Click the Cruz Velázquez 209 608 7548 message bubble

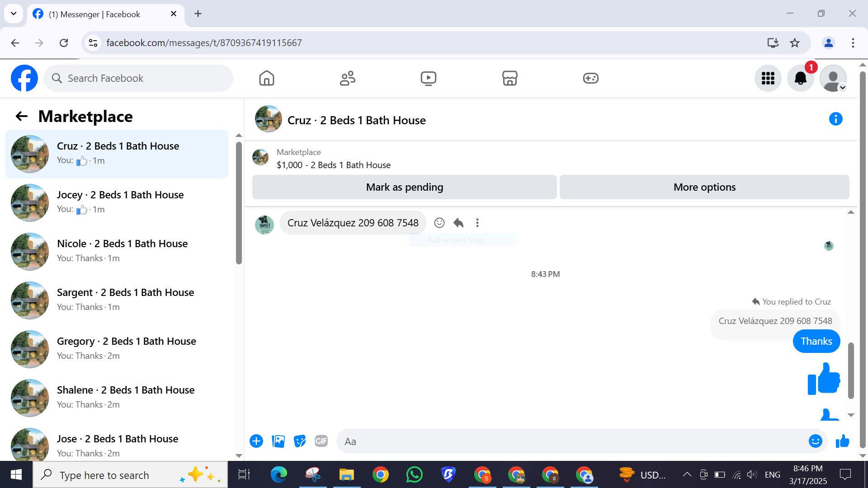[353, 223]
